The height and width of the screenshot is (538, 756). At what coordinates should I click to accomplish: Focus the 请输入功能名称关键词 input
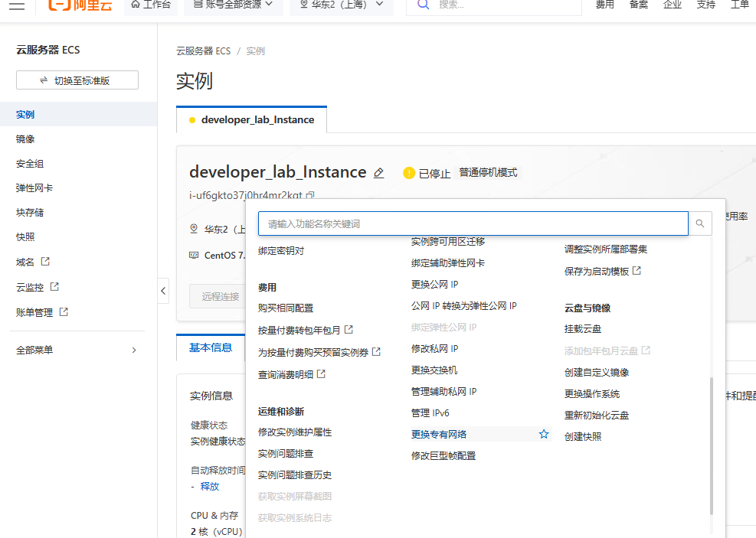(473, 223)
